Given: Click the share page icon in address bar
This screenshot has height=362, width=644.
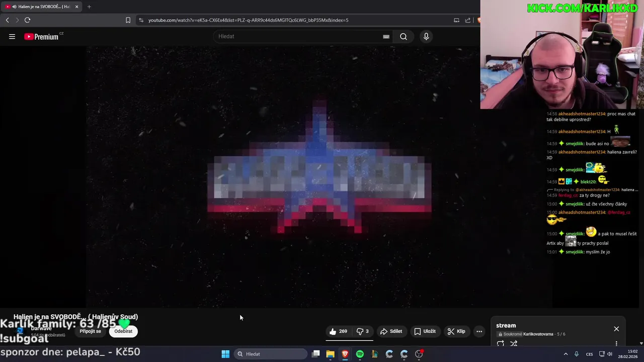Looking at the screenshot, I should (x=468, y=20).
